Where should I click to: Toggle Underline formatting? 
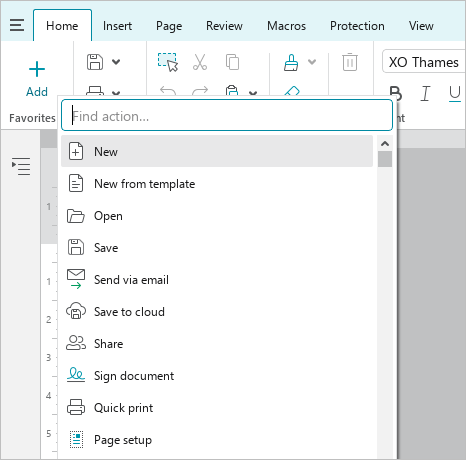pyautogui.click(x=455, y=94)
